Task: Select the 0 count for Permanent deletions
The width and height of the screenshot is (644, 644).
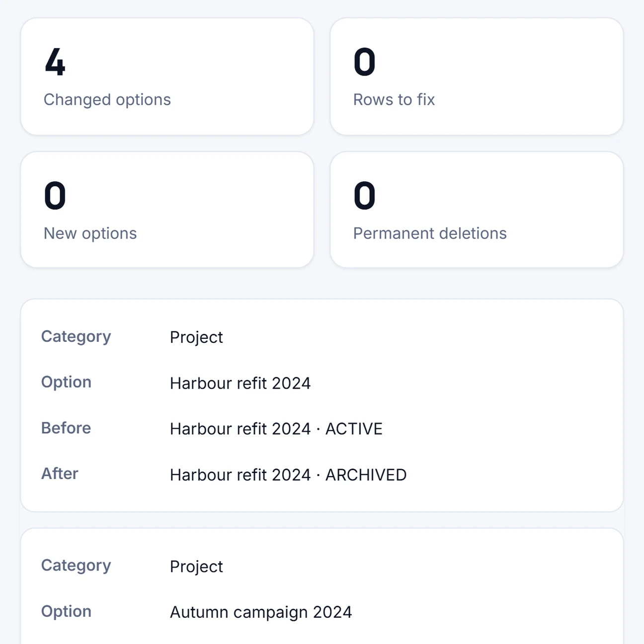Action: coord(364,196)
